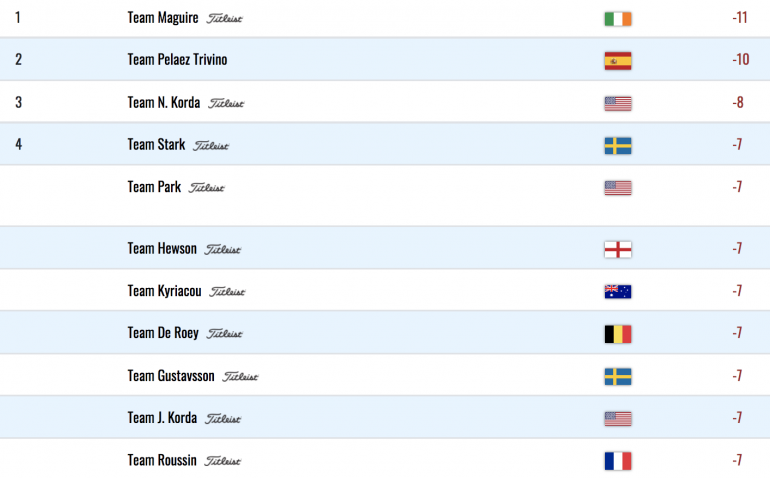Screen dimensions: 770x478
Task: Click the Sweden flag beside Team Stark
Action: pos(618,146)
